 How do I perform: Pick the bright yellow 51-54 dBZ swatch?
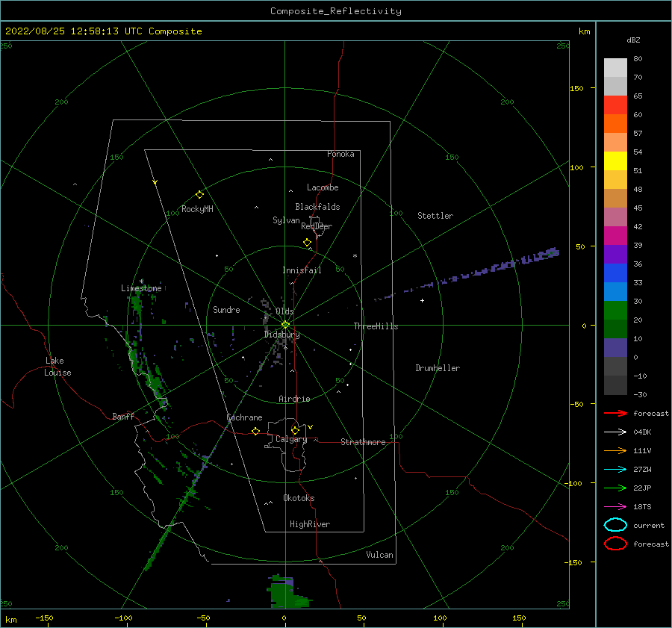[x=615, y=161]
